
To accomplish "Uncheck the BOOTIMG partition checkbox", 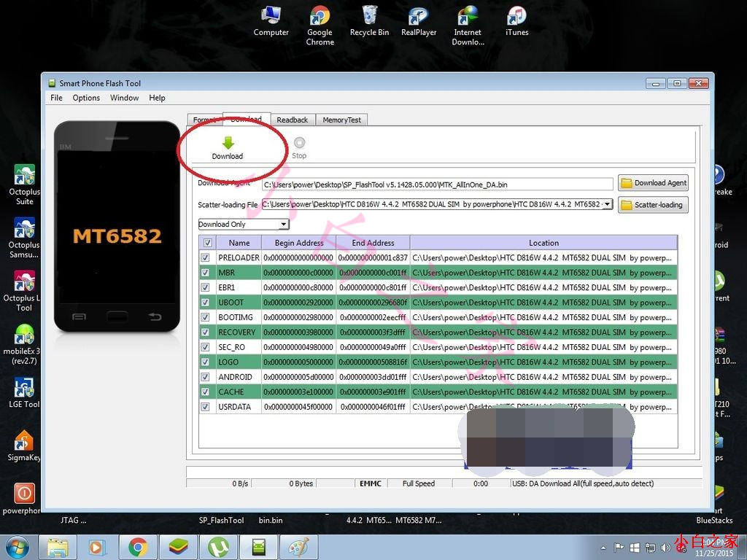I will tap(205, 317).
